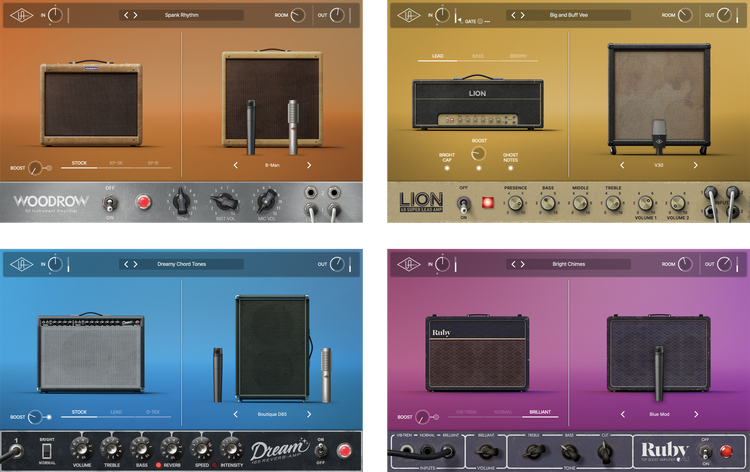Image resolution: width=750 pixels, height=472 pixels.
Task: Click the Blue Mod cabinet microphone in Ruby
Action: pyautogui.click(x=659, y=366)
